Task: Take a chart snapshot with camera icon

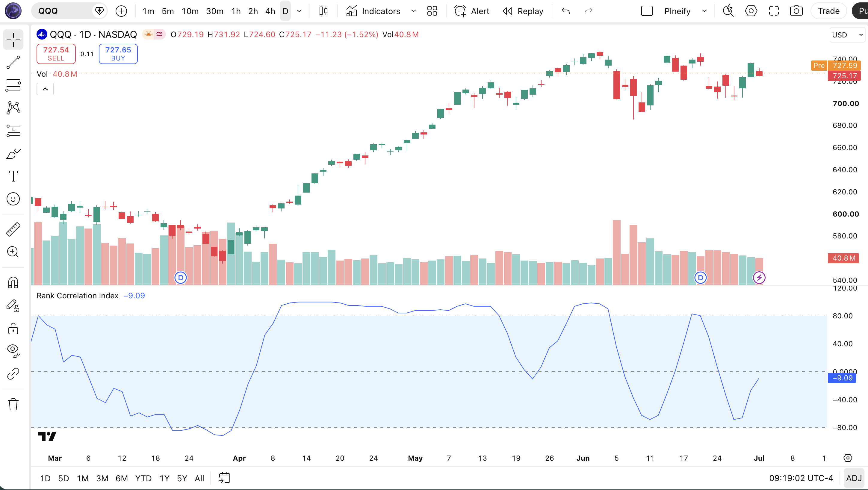Action: tap(796, 11)
